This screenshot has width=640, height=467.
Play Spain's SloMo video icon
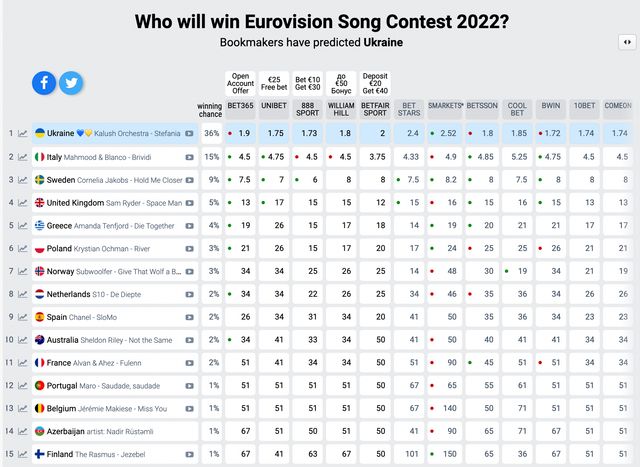[x=190, y=317]
